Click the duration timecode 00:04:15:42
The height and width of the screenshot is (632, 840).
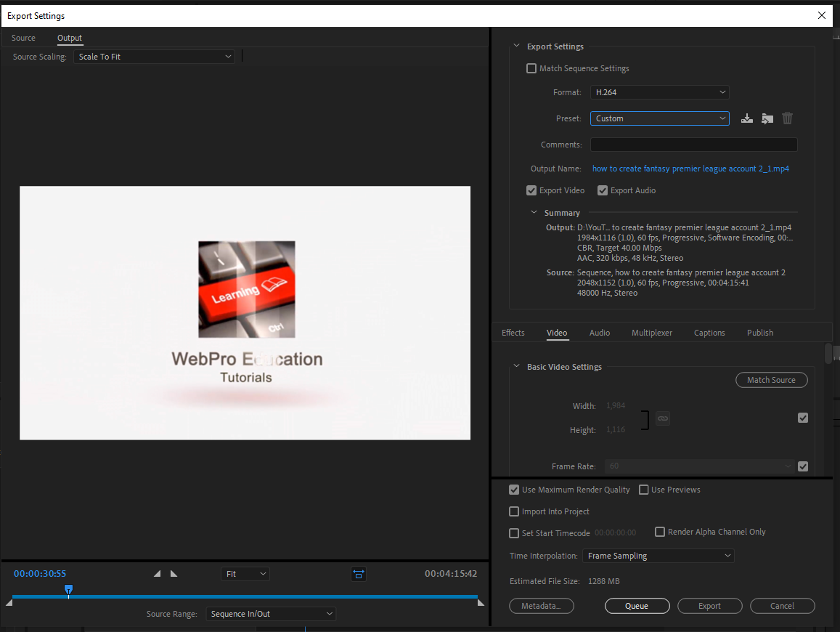[x=451, y=574]
